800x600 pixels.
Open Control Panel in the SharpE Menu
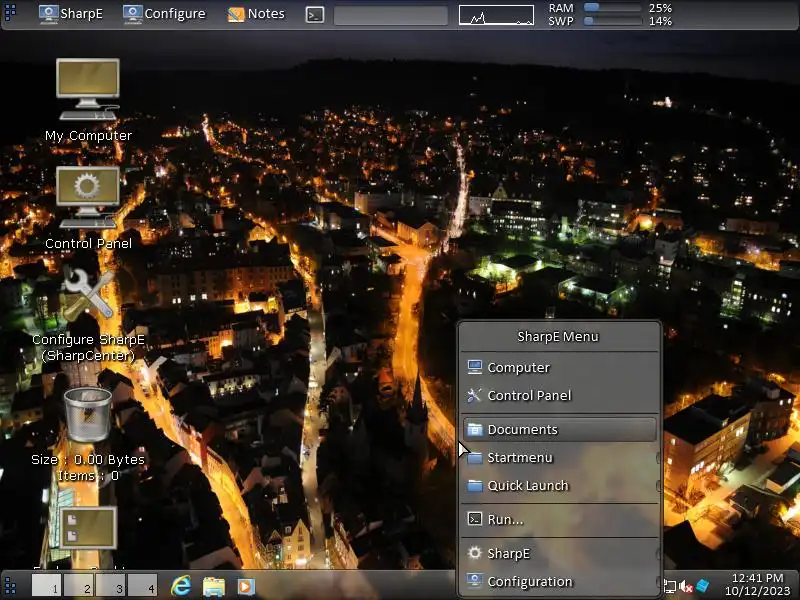tap(559, 395)
